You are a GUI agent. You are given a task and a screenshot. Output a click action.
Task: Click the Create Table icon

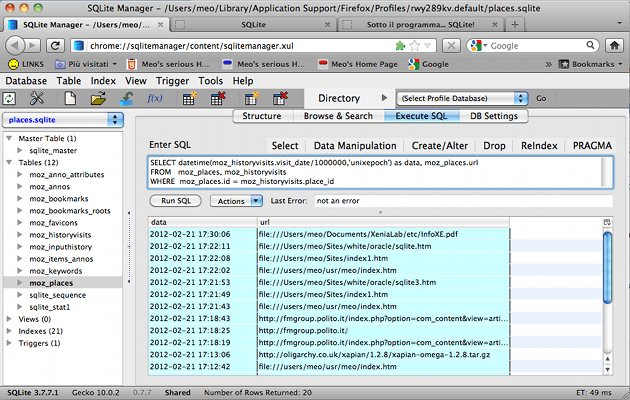[x=189, y=98]
